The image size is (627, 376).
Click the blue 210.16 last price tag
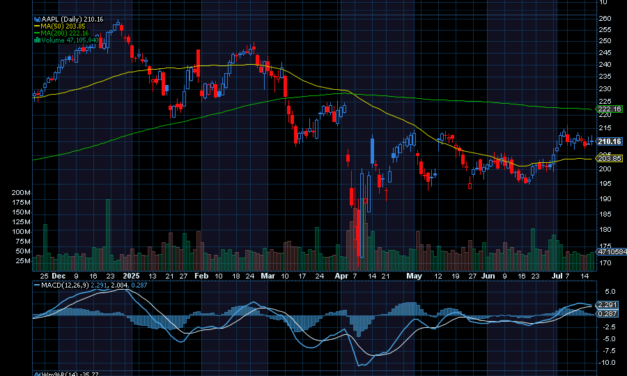(610, 142)
